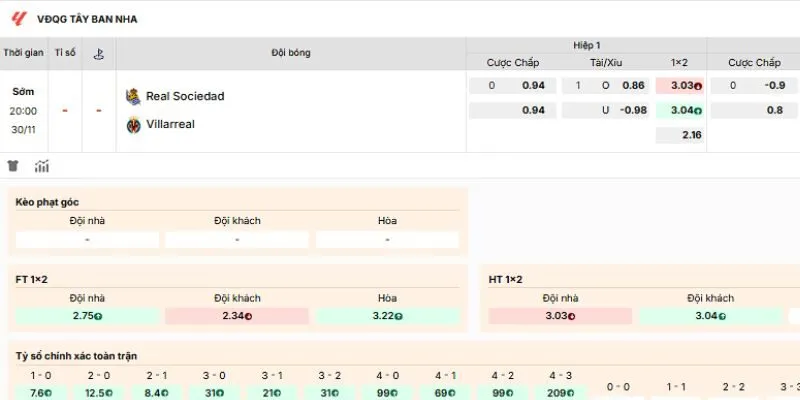800x400 pixels.
Task: Click the Sớm early-match label
Action: tap(23, 92)
